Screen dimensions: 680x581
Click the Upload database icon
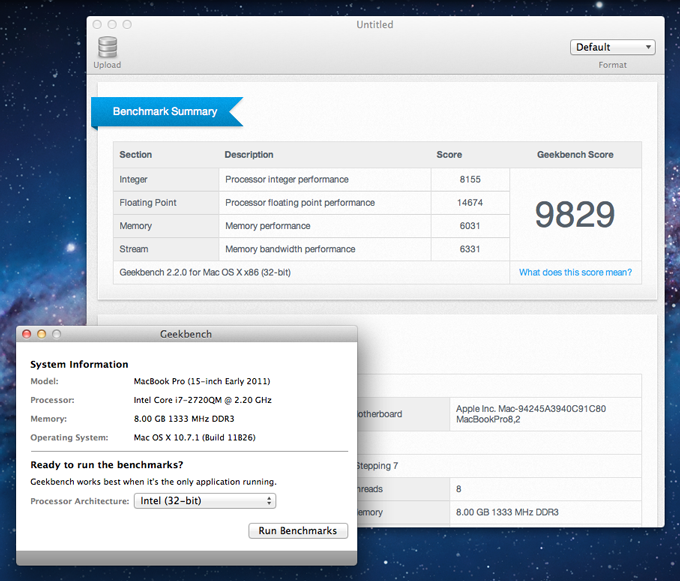[x=107, y=47]
